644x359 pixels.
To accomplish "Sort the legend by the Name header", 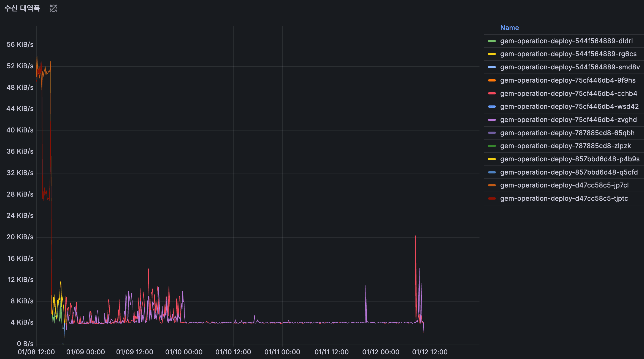I will coord(509,28).
